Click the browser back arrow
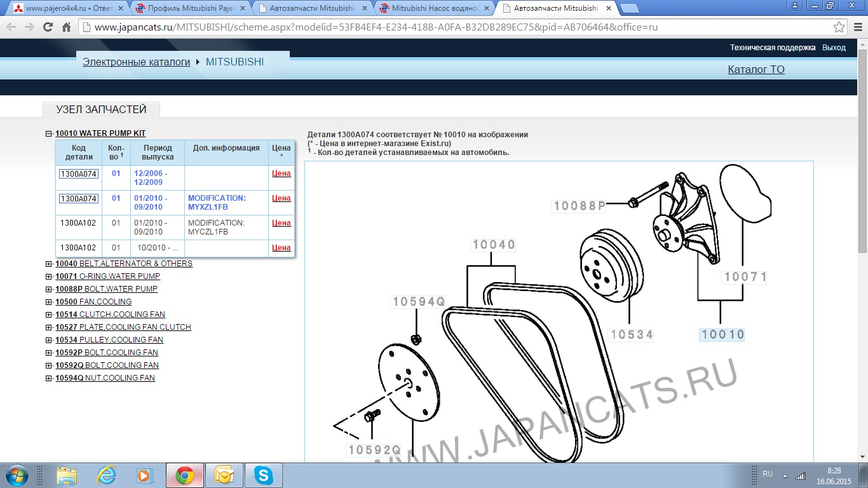868x488 pixels. (x=11, y=27)
